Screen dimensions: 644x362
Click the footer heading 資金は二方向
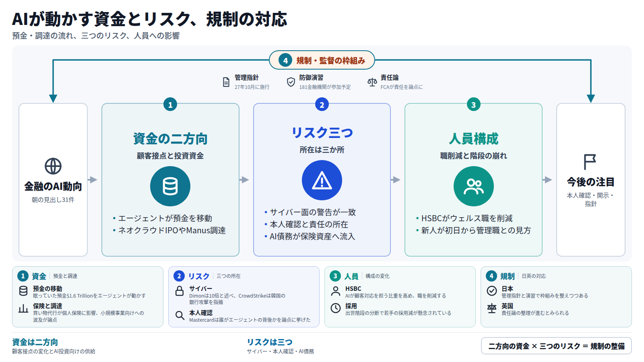35,342
